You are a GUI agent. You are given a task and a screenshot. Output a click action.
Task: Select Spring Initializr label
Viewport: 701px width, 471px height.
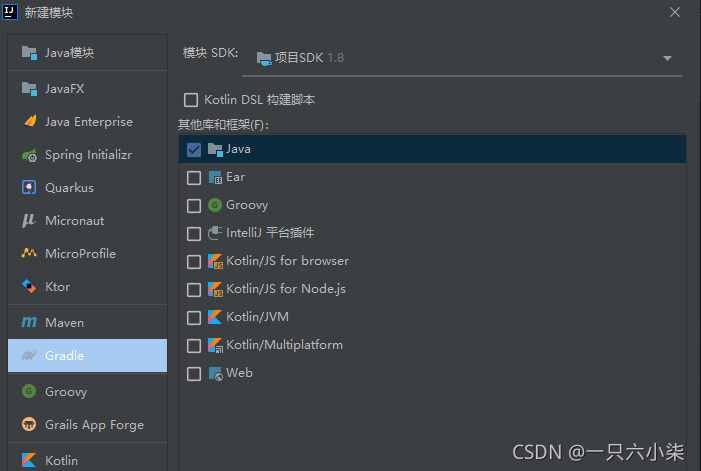89,155
